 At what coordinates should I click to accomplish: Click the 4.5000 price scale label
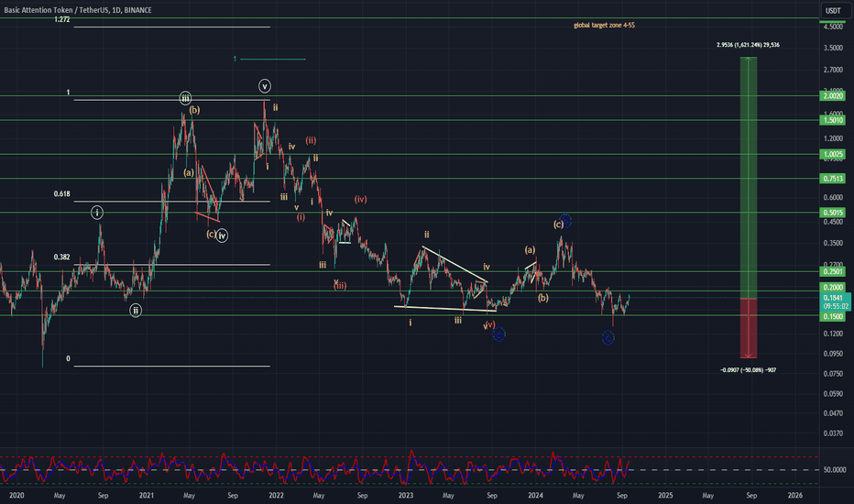[x=833, y=27]
